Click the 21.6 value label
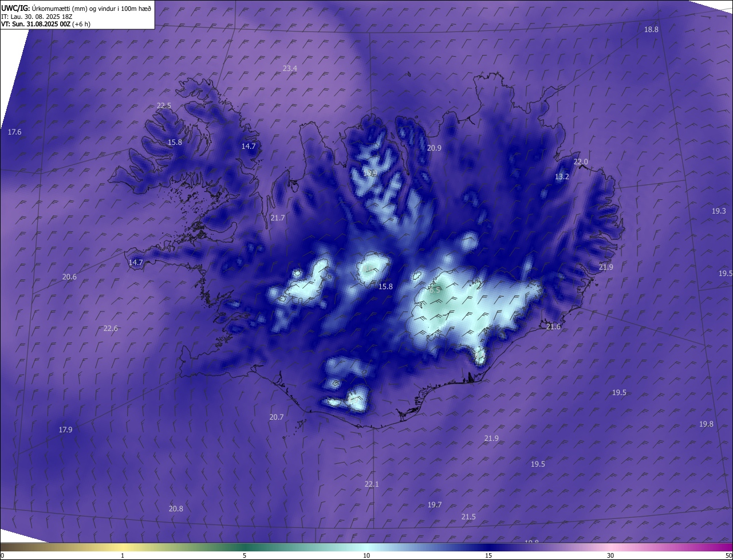The height and width of the screenshot is (560, 733). coord(553,327)
